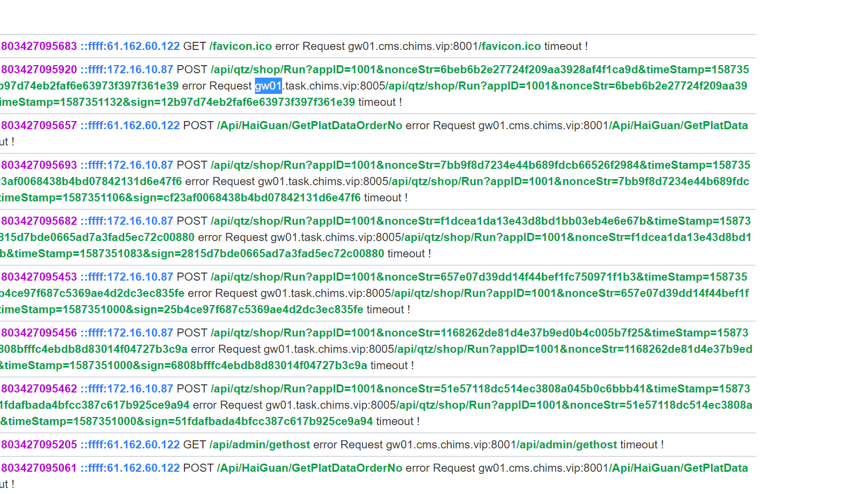Select the POST method label on GetPlatDataOrderNo entry

coord(199,125)
